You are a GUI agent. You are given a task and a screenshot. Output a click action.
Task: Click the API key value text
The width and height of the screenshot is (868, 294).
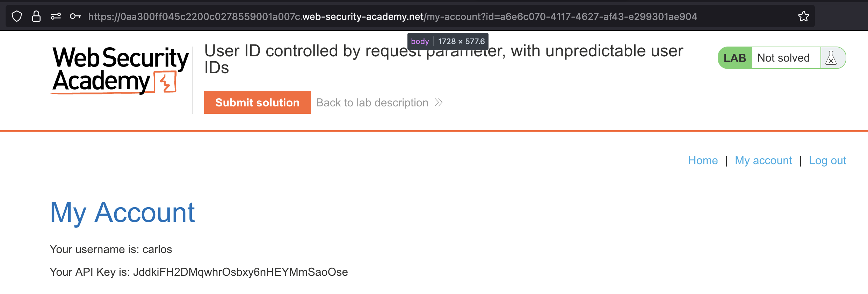pos(240,272)
